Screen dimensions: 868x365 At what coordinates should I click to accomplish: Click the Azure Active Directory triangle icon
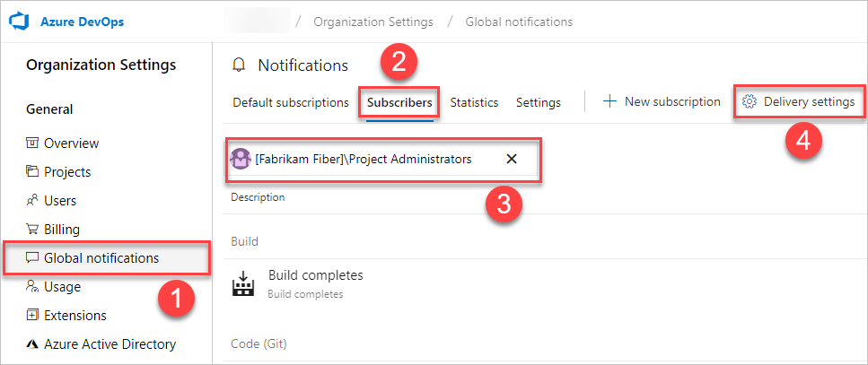click(x=32, y=344)
